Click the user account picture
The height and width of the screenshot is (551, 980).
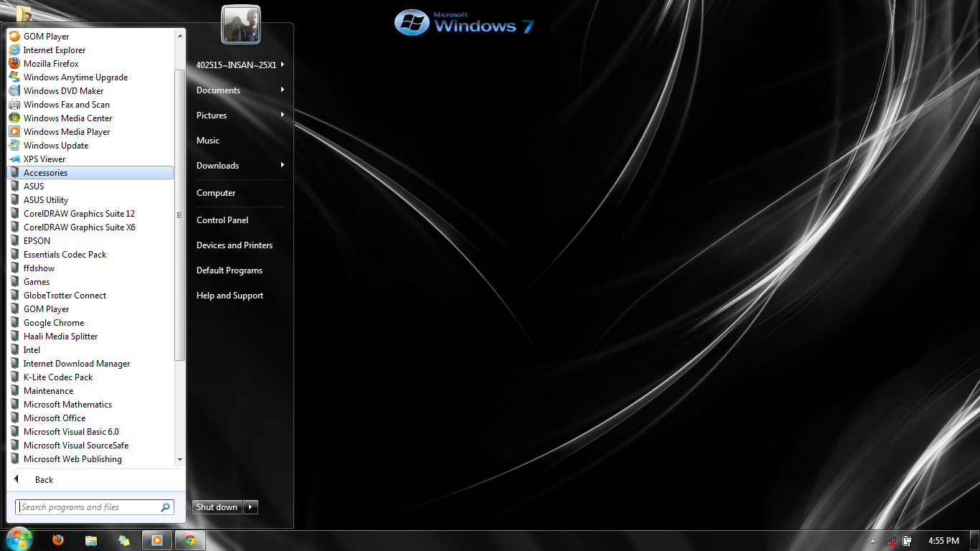pyautogui.click(x=241, y=25)
